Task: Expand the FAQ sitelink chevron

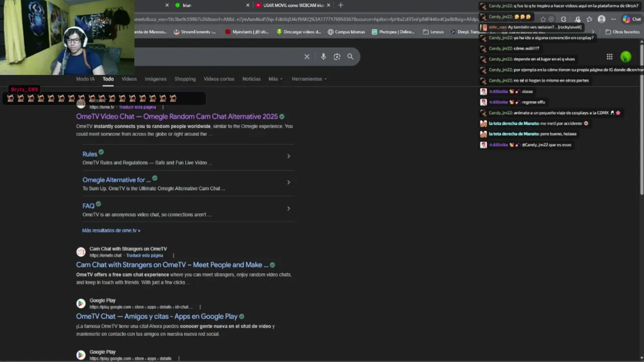Action: coord(288,208)
